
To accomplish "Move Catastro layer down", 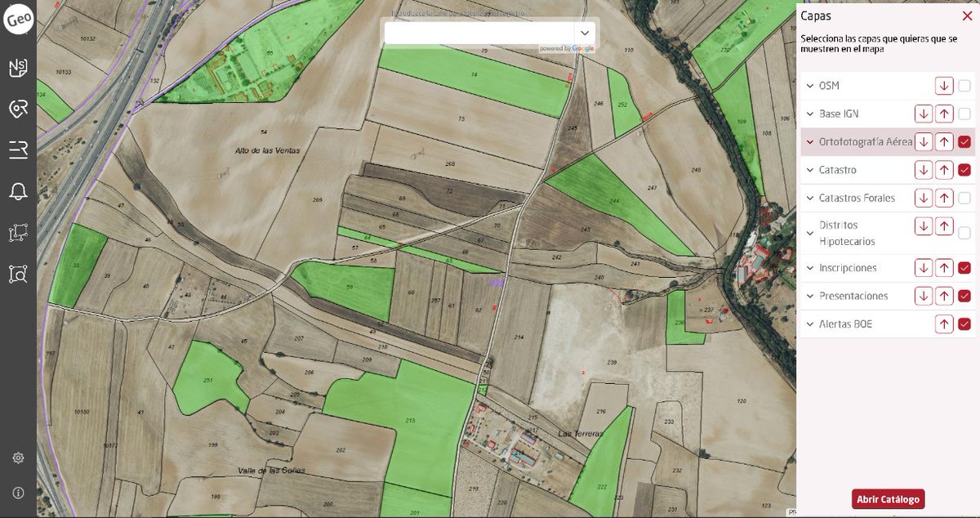I will [x=924, y=170].
